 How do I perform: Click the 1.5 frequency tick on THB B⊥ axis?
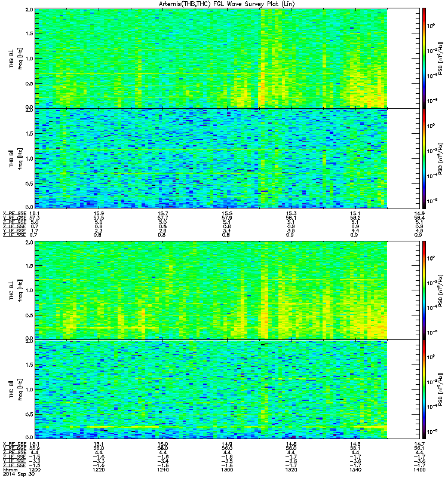29,33
